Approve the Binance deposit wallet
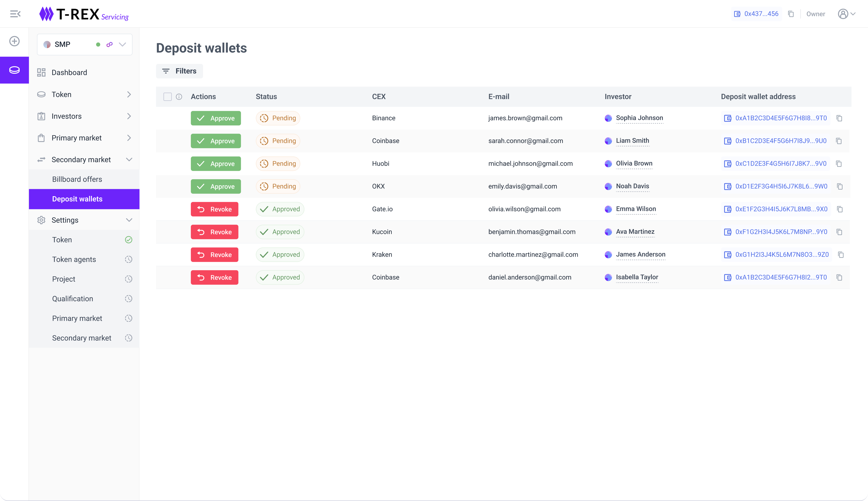The width and height of the screenshot is (868, 501). point(215,118)
